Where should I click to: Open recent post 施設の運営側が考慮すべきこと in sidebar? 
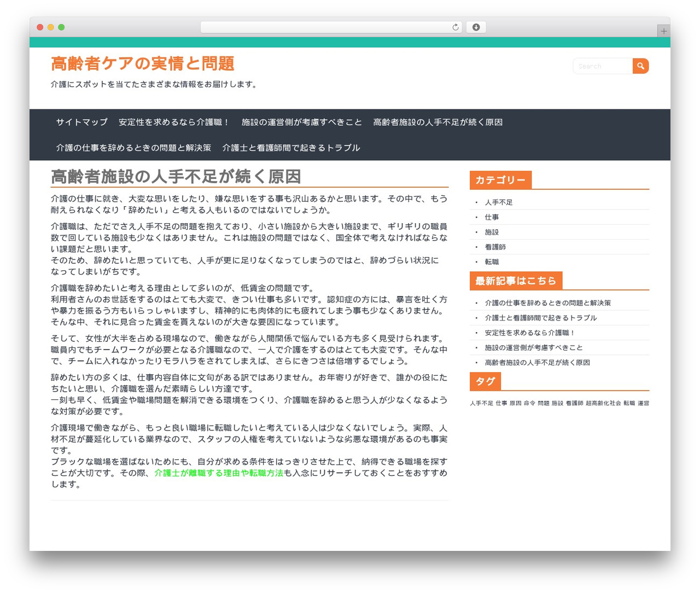[x=534, y=347]
